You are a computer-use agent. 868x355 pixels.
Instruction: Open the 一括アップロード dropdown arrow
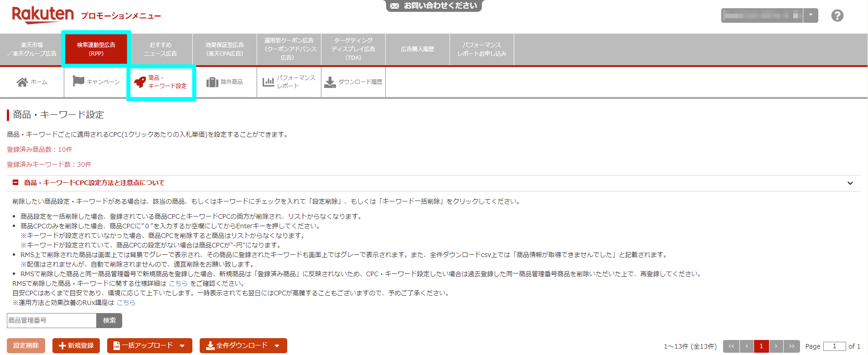pos(182,346)
